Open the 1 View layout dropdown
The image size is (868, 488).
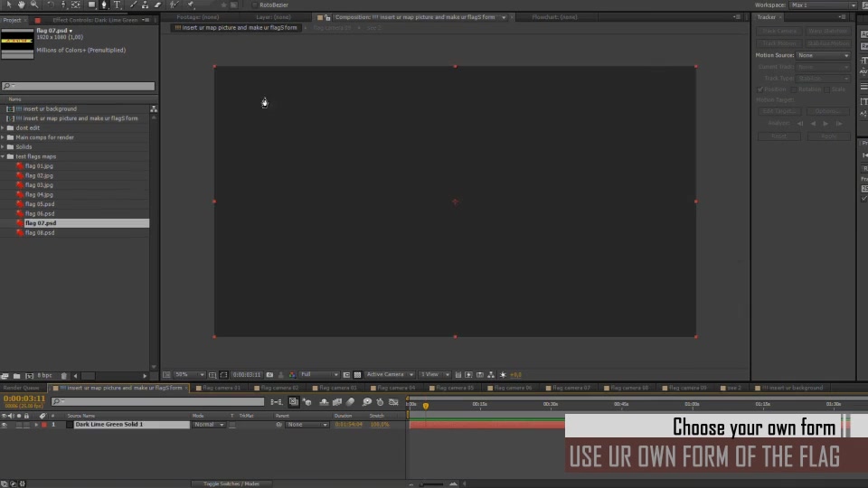(435, 374)
